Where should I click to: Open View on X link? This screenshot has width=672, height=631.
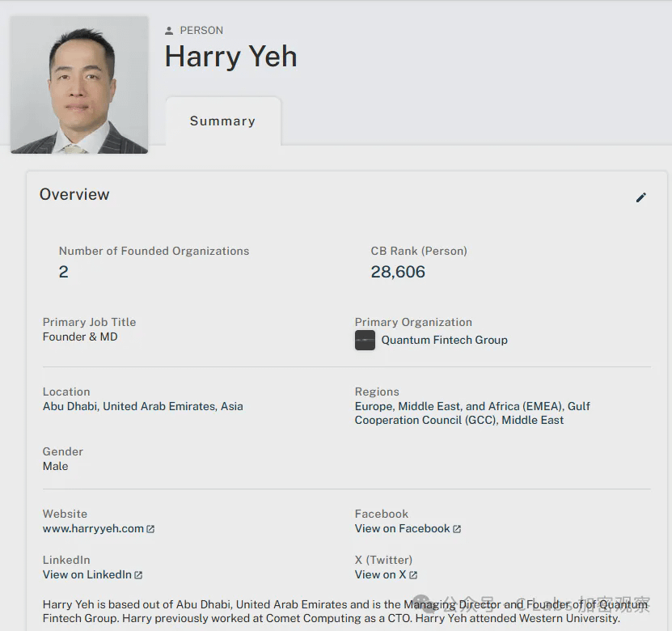pyautogui.click(x=380, y=574)
